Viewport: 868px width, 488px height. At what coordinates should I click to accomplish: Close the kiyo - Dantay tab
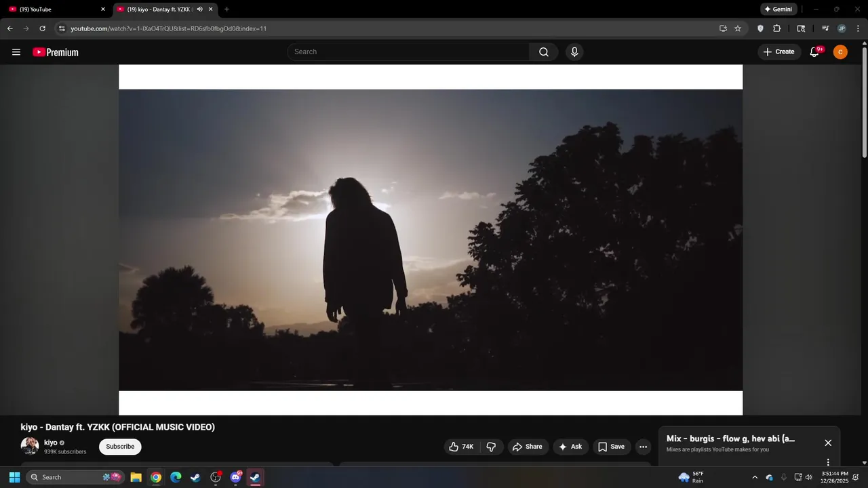pos(211,9)
